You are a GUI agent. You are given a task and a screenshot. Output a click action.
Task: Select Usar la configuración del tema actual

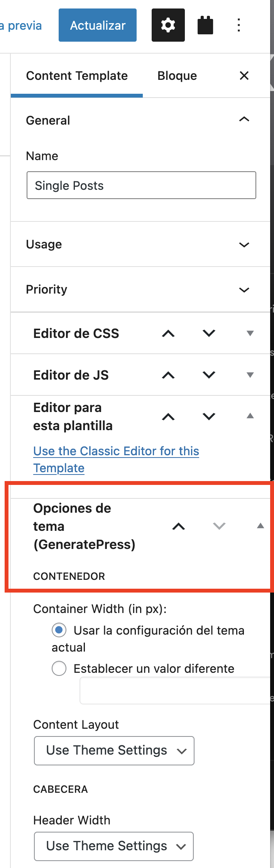pos(59,630)
